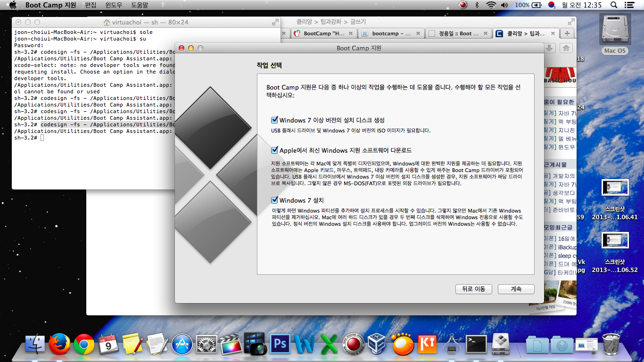Image resolution: width=644 pixels, height=362 pixels.
Task: Open the volume control in menu bar
Action: 504,5
